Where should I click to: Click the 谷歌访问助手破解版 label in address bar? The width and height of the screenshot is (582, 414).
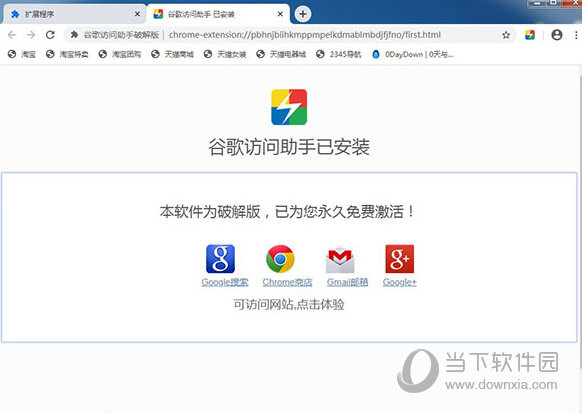121,35
